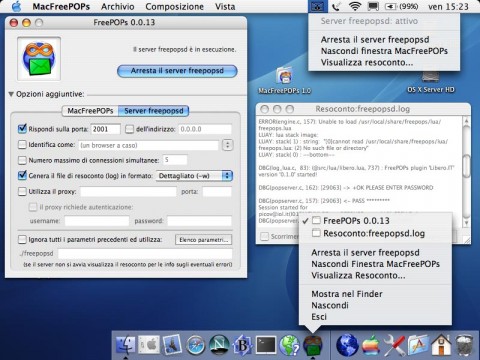The image size is (480, 360).
Task: Open the Archivio menu
Action: point(118,7)
